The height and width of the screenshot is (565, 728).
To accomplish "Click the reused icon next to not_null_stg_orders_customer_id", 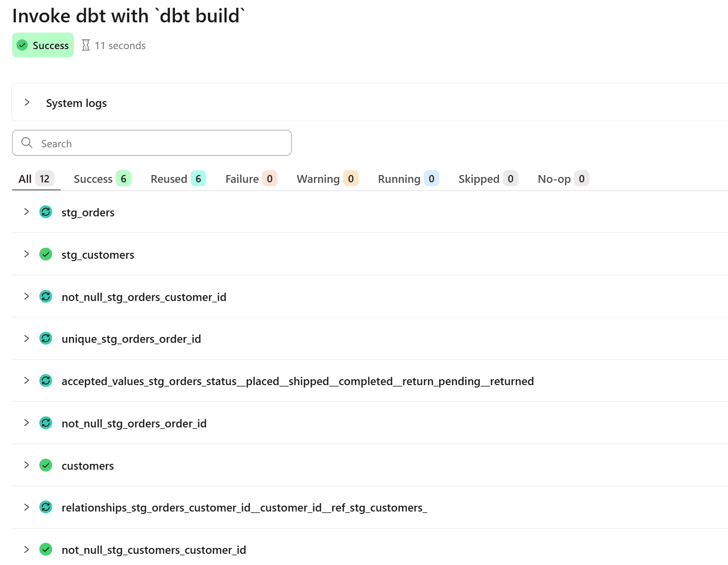I will (46, 297).
